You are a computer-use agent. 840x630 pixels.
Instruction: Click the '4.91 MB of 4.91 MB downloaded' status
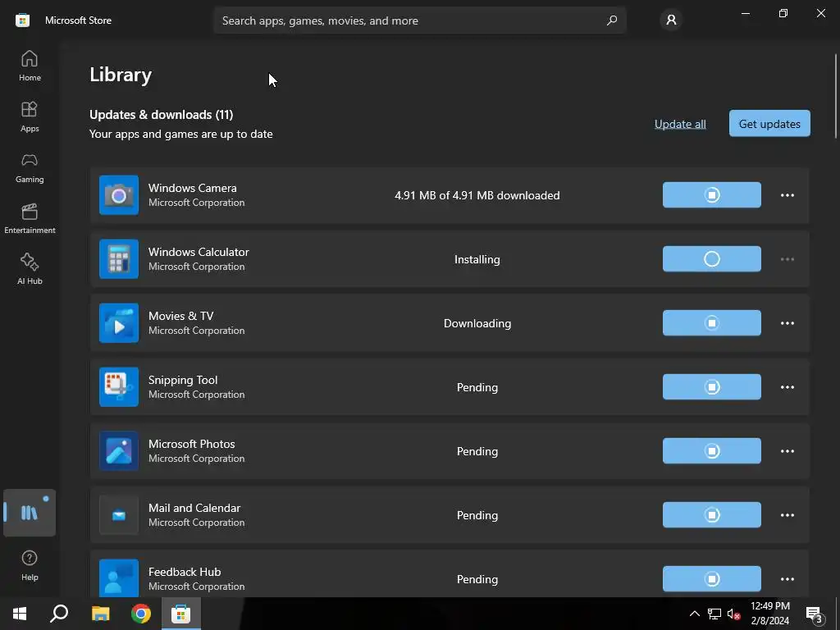click(477, 195)
